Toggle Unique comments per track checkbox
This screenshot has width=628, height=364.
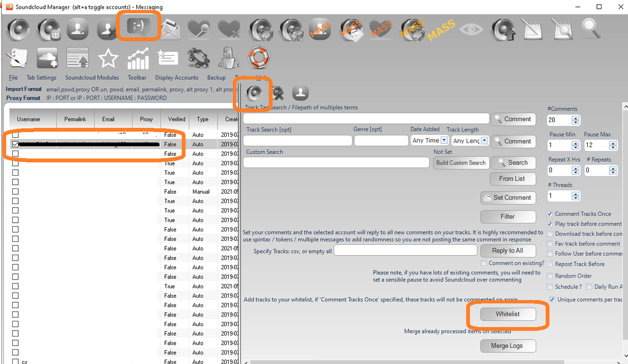pyautogui.click(x=552, y=299)
